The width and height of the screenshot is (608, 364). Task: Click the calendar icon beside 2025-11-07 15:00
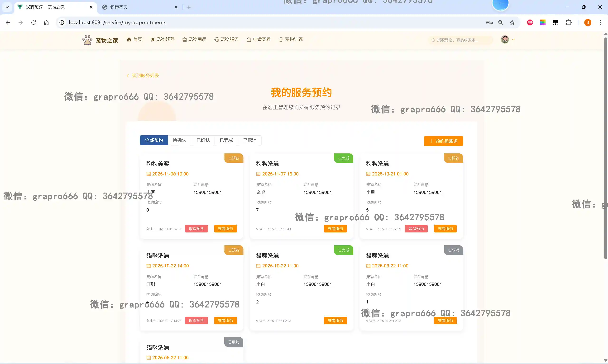tap(258, 174)
